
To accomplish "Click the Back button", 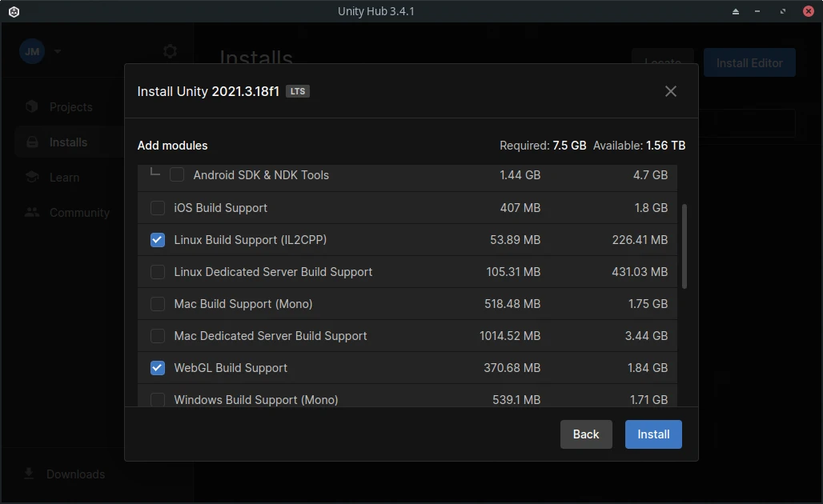I will [586, 434].
